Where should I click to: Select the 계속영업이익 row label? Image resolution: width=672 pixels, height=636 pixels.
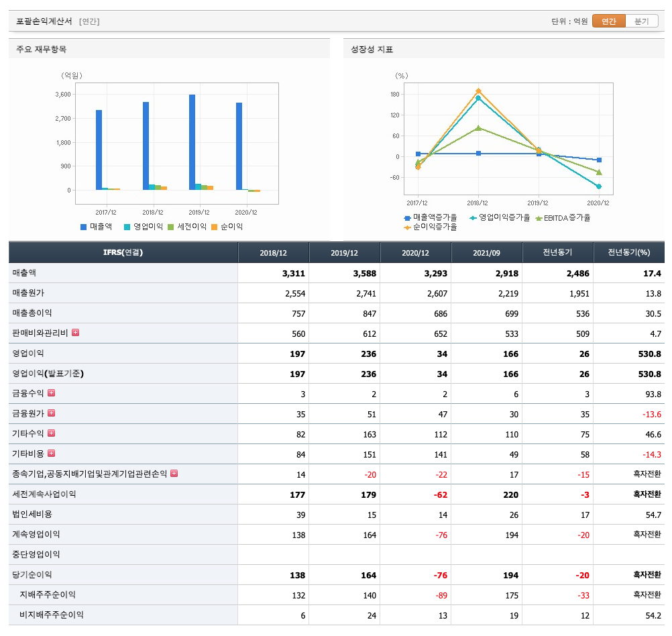36,534
